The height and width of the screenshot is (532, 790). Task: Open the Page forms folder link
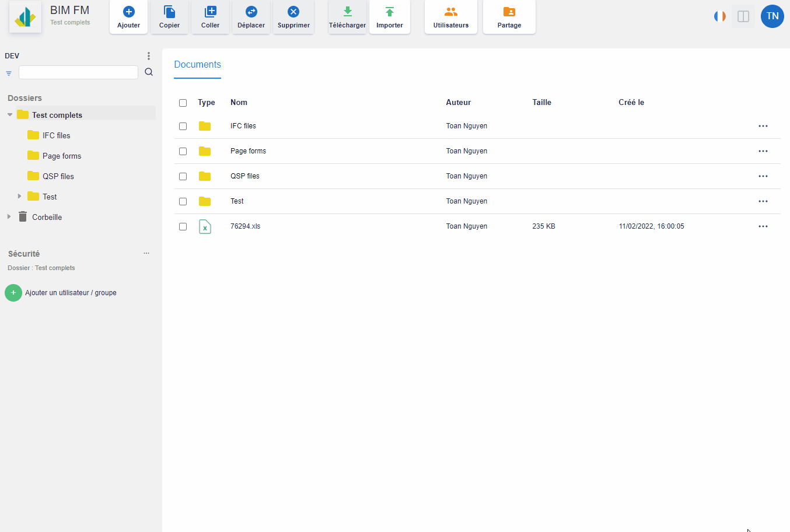click(x=248, y=151)
